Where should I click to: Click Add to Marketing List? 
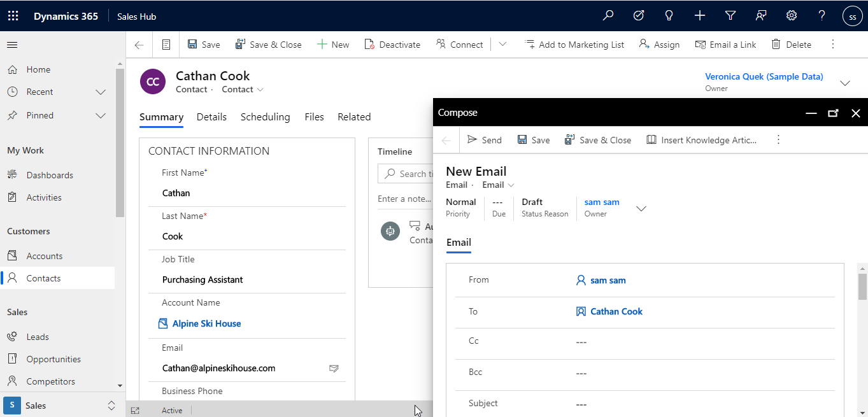pos(574,45)
